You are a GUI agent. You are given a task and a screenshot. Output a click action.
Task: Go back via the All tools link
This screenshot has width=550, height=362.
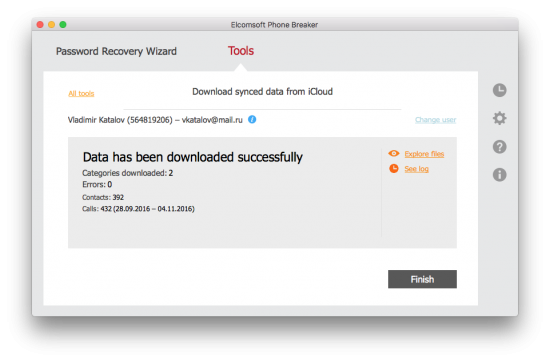click(81, 93)
